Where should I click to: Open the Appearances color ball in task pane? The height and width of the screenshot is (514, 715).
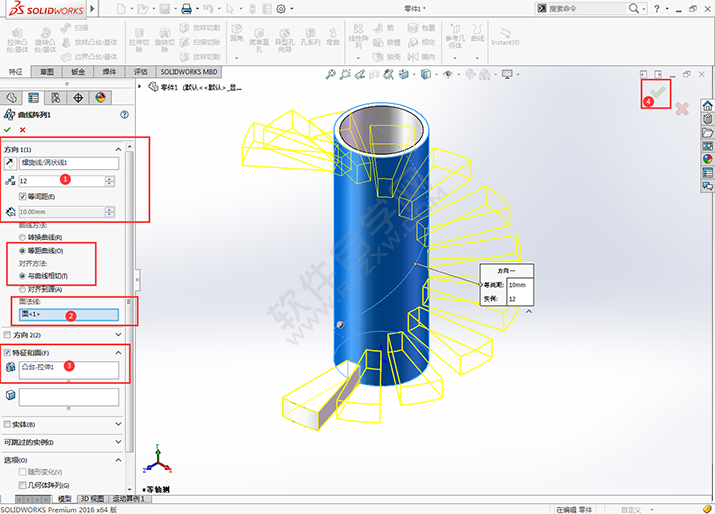tap(708, 157)
